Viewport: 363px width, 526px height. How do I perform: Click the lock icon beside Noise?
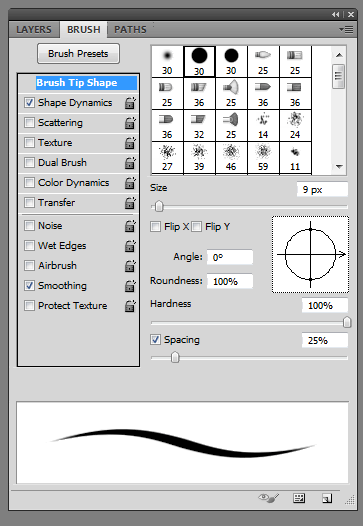pyautogui.click(x=130, y=226)
